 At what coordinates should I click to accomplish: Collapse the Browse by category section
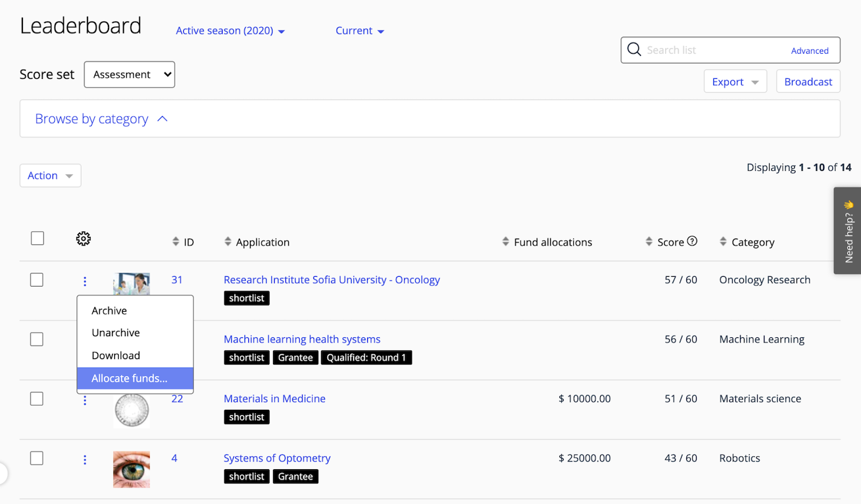(x=100, y=119)
